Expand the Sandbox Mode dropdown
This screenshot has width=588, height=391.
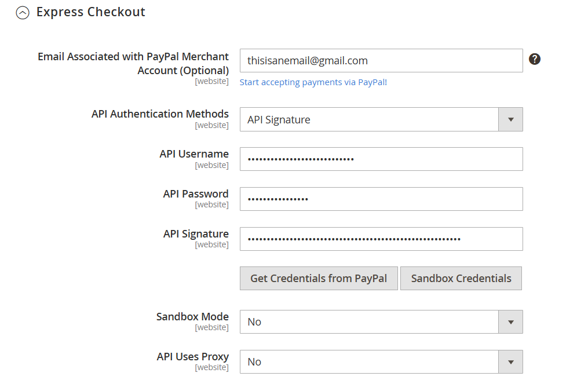[381, 322]
